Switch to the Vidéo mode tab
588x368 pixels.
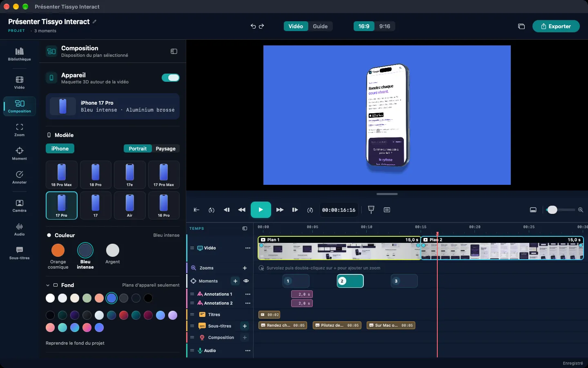click(296, 26)
